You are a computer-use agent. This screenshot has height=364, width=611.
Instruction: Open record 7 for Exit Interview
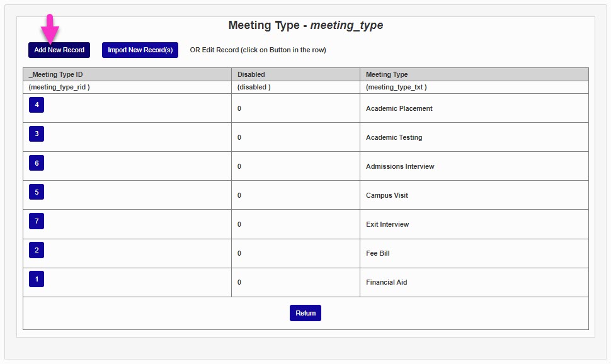pos(36,220)
